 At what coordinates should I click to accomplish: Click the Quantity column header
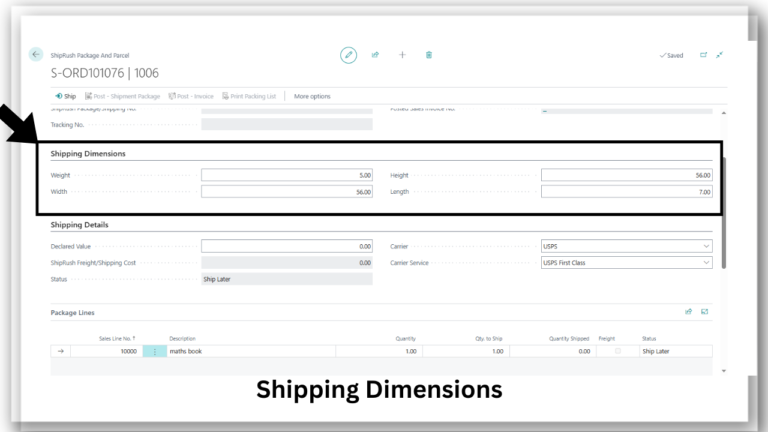point(406,338)
